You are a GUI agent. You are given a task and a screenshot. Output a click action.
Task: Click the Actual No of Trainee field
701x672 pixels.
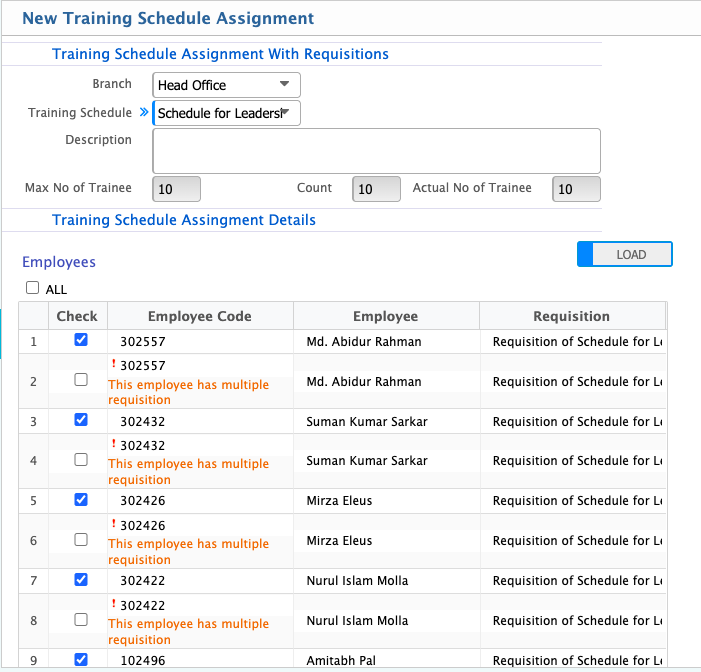point(576,189)
